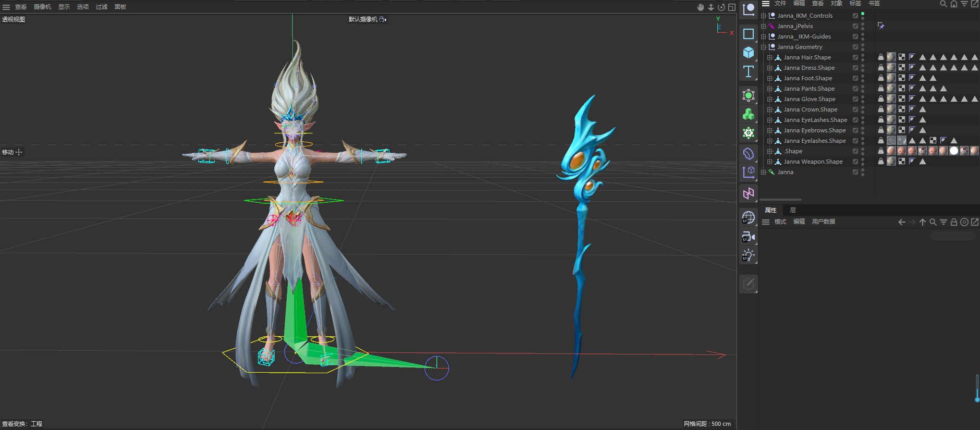Open the viewport 过滤 menu
This screenshot has height=430, width=980.
102,7
